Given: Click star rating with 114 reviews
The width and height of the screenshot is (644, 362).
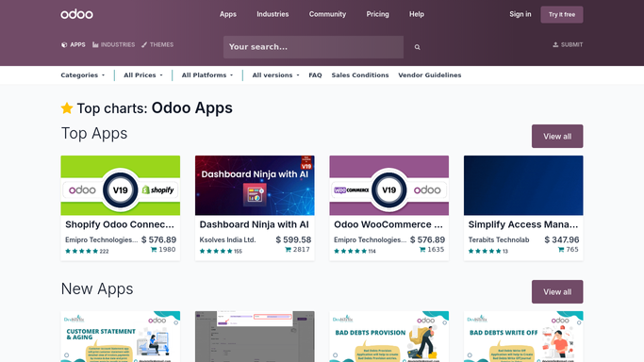Looking at the screenshot, I should [x=351, y=251].
